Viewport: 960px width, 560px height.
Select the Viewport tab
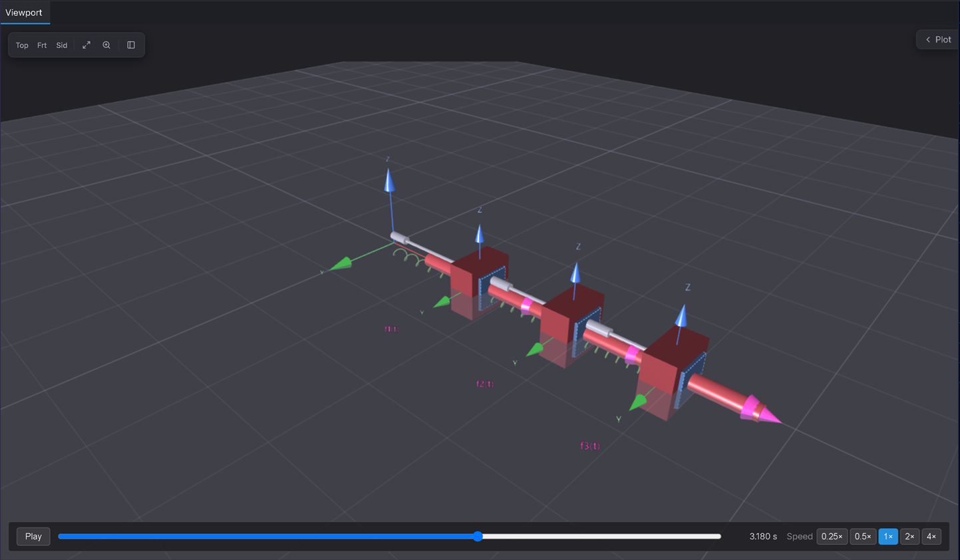click(x=24, y=13)
